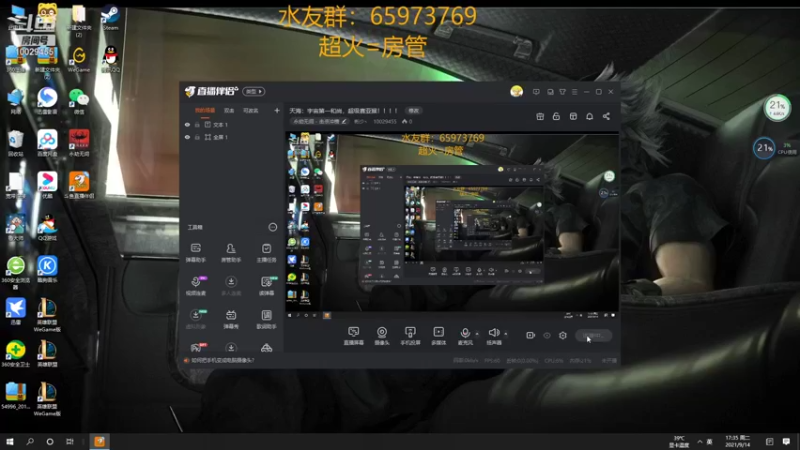
Task: Add a new scene with plus icon
Action: [277, 110]
